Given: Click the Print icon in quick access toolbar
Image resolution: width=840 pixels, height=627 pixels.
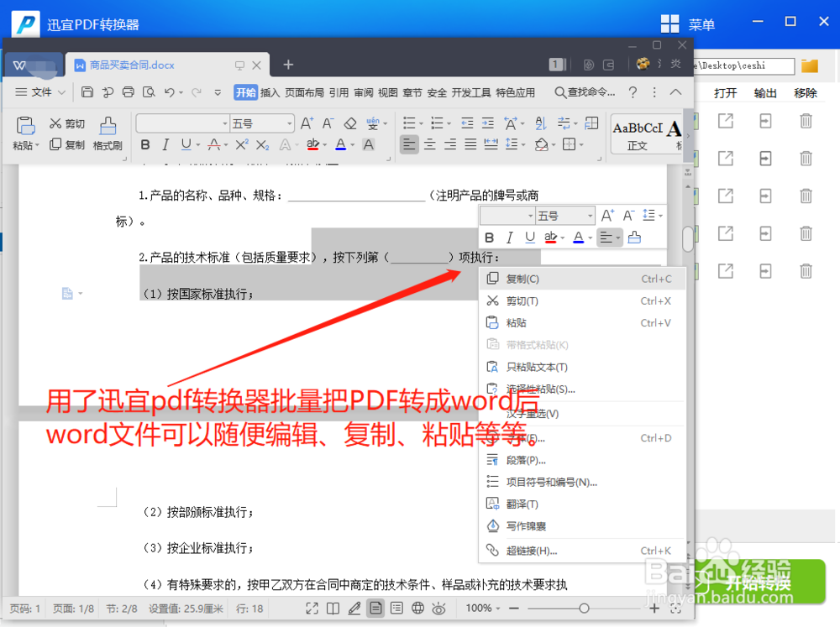Looking at the screenshot, I should coord(128,92).
